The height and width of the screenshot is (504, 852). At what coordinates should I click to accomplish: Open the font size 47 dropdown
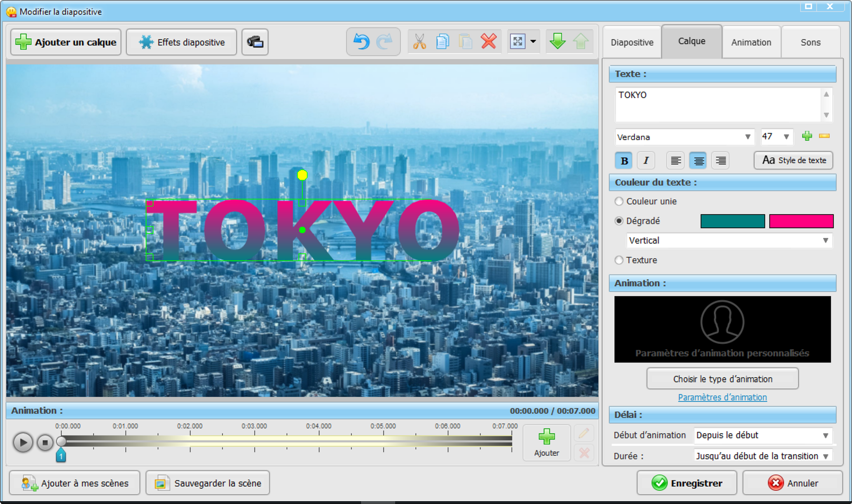[777, 137]
